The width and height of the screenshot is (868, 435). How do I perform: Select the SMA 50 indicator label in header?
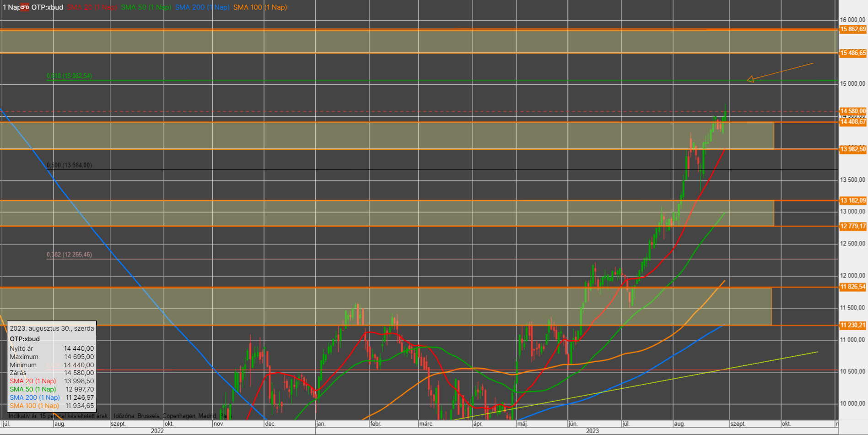[146, 7]
